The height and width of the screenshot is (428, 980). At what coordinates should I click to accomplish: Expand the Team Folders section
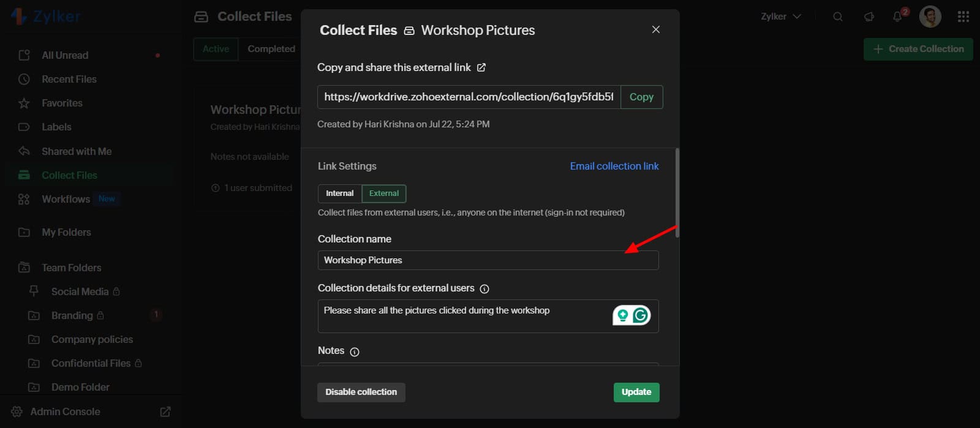click(x=71, y=268)
